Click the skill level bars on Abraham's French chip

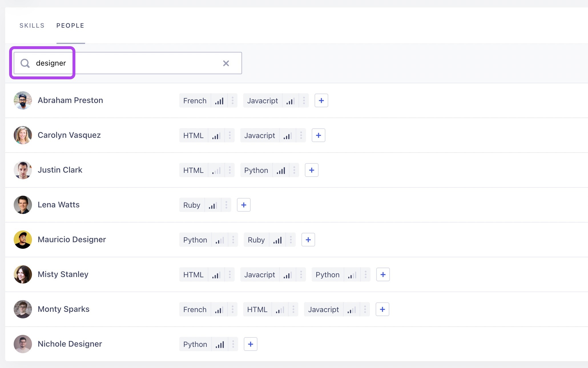219,100
